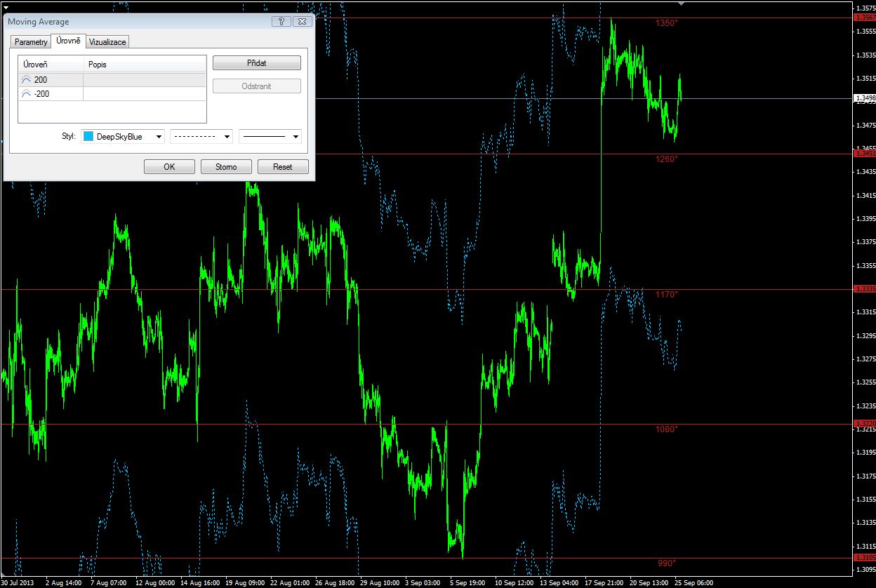Click the question mark help button
876x588 pixels.
click(x=281, y=22)
